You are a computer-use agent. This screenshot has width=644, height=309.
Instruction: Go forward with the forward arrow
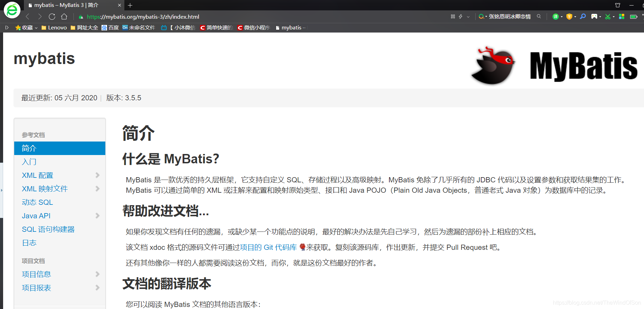point(40,17)
